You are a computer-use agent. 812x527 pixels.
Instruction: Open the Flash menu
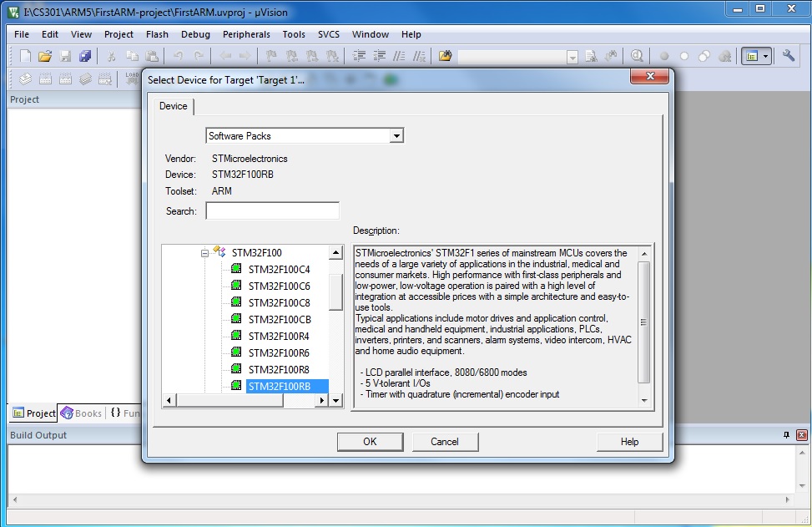[157, 34]
